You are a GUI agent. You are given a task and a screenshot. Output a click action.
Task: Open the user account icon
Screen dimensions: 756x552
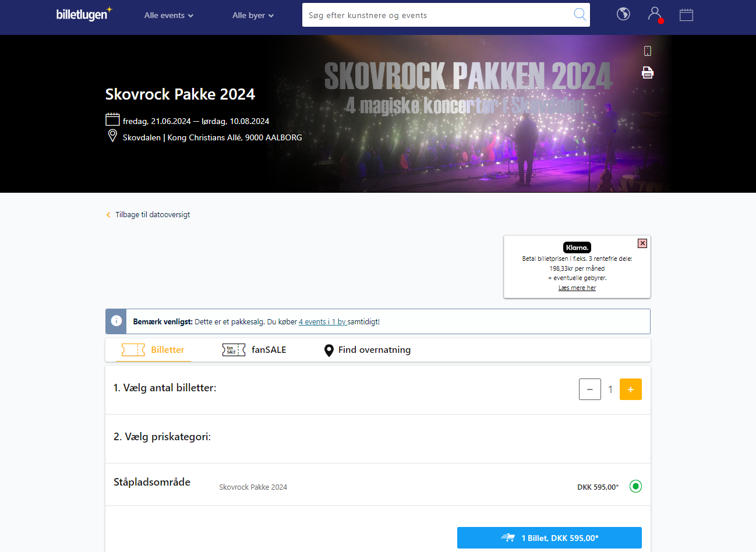(x=655, y=14)
